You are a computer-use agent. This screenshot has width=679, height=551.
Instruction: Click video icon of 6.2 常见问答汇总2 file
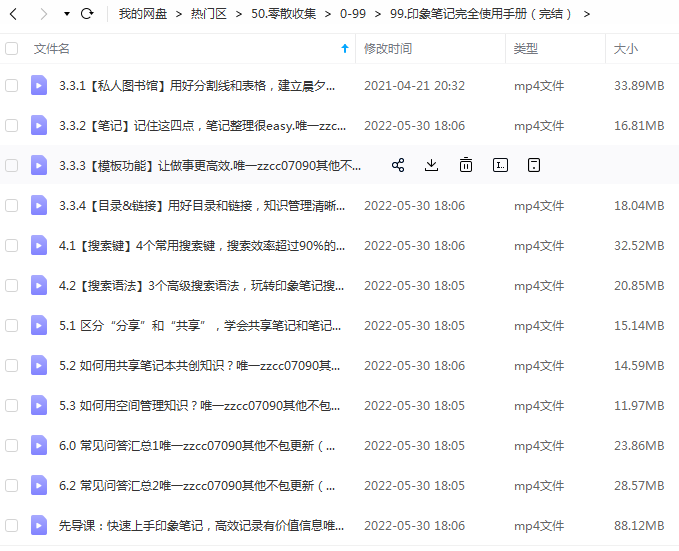point(39,485)
